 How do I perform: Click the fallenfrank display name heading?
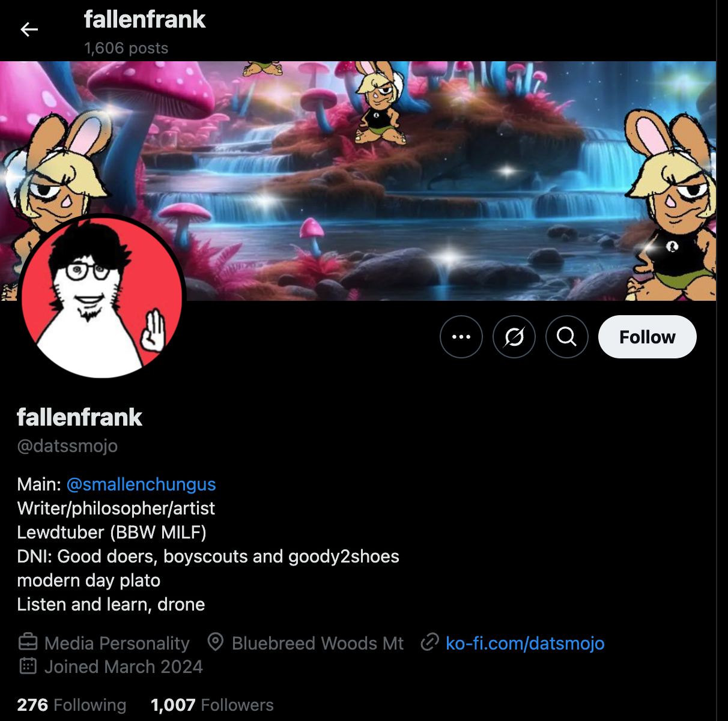tap(79, 417)
